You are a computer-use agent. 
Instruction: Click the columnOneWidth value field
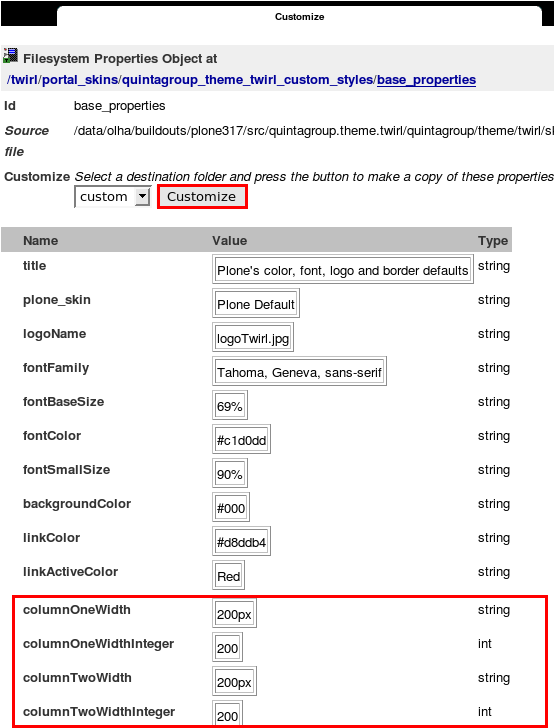(234, 613)
